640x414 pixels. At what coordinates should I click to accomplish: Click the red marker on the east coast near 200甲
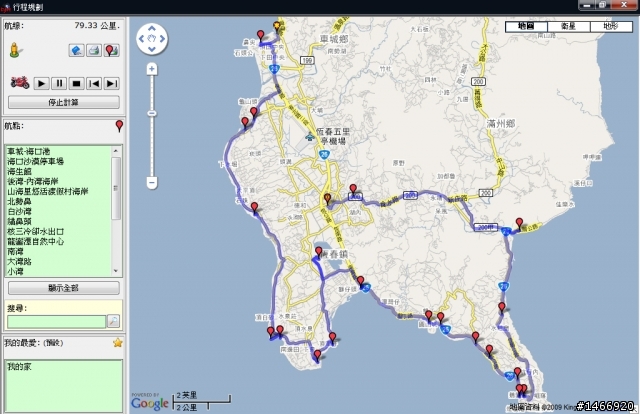click(519, 223)
